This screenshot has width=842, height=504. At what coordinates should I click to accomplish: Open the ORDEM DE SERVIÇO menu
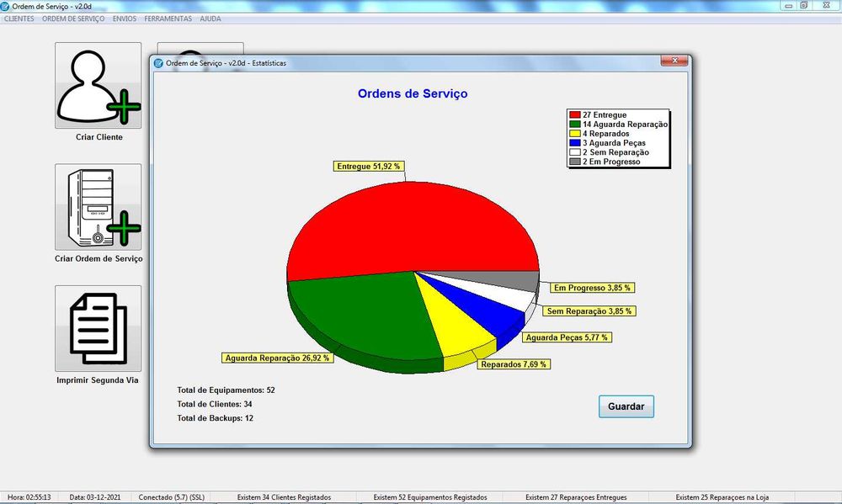(x=73, y=19)
